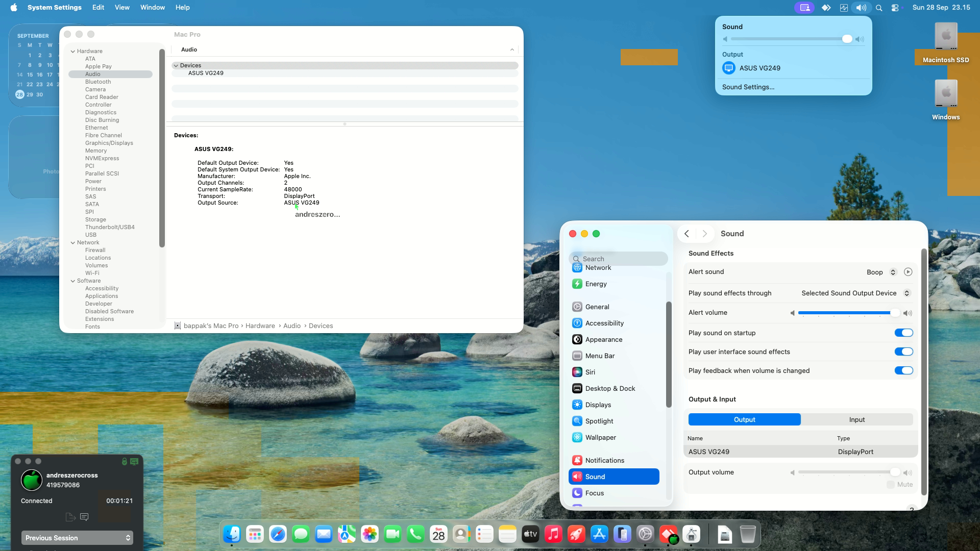Open the Apple menu

click(x=14, y=7)
